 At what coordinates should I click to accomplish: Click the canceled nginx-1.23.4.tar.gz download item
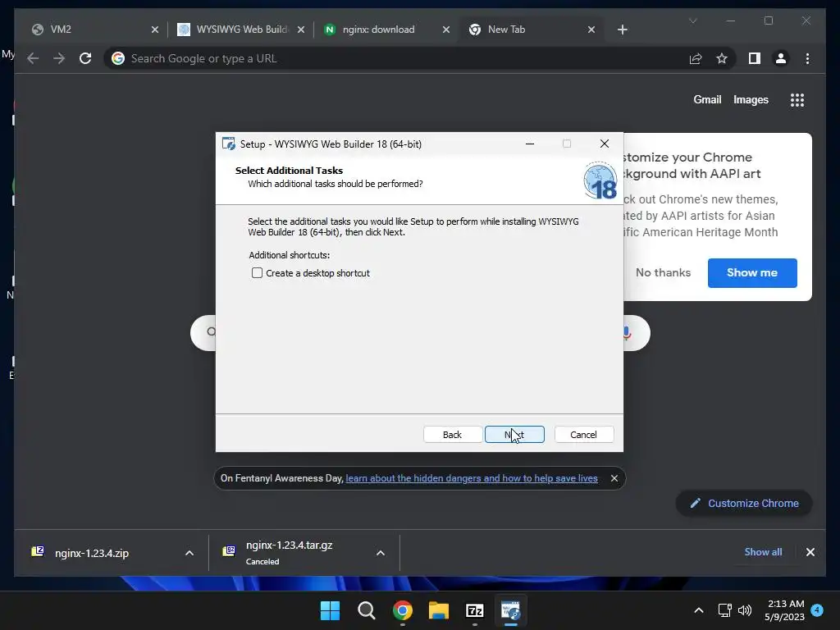[289, 553]
